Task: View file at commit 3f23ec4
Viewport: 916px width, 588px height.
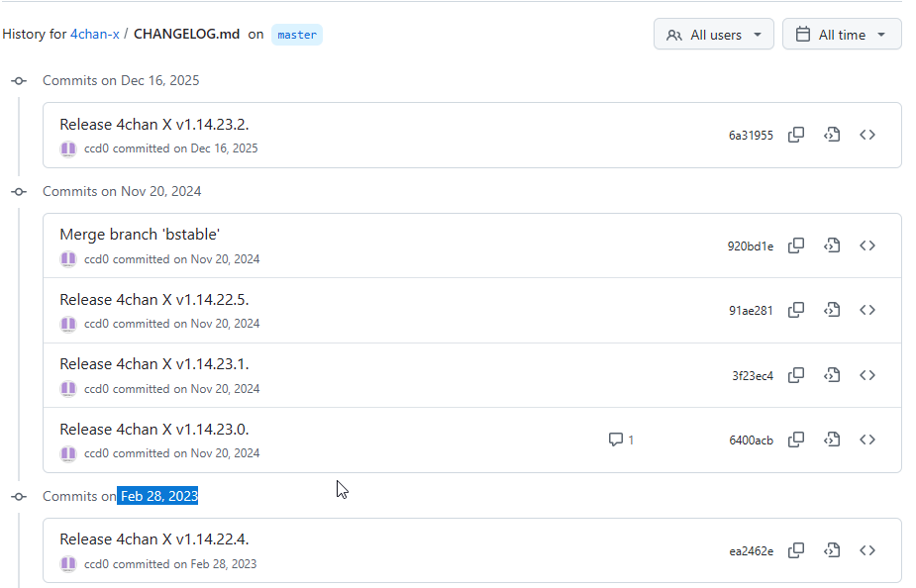Action: pos(832,375)
